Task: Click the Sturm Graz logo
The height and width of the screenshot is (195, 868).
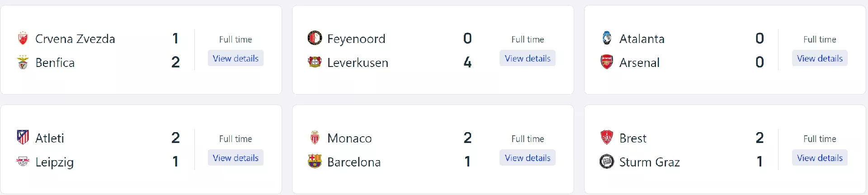Action: (x=607, y=162)
